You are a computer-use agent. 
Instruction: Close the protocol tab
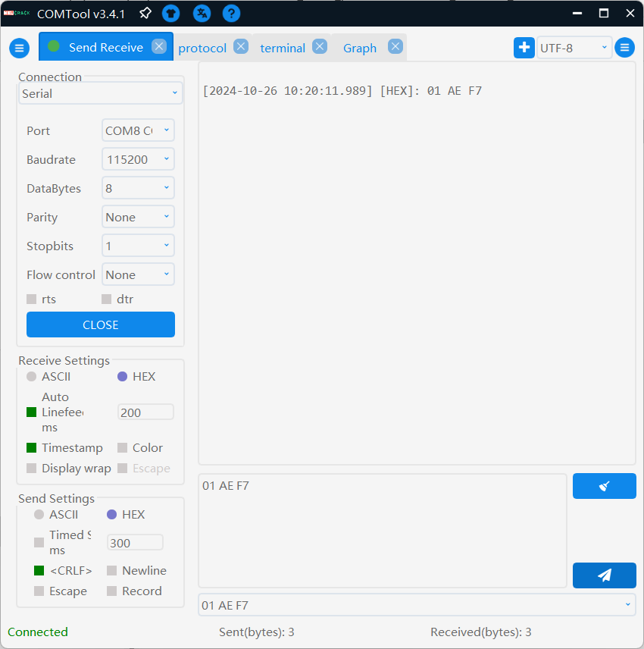pyautogui.click(x=241, y=46)
